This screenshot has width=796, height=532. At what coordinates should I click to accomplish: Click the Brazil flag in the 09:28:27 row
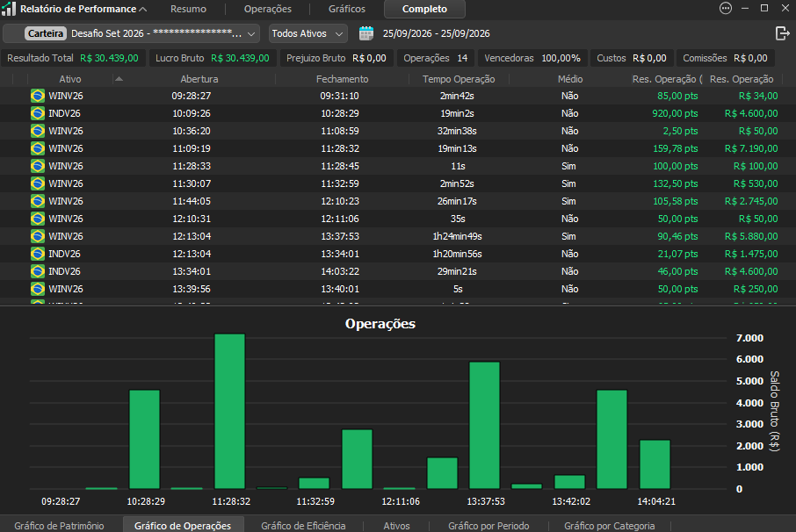(38, 96)
